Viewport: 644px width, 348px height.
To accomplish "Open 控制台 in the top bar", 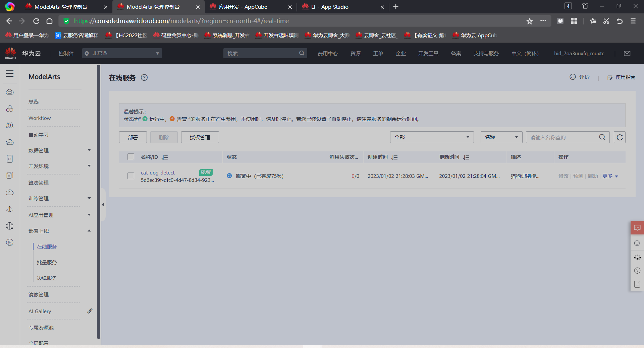I will tap(66, 53).
